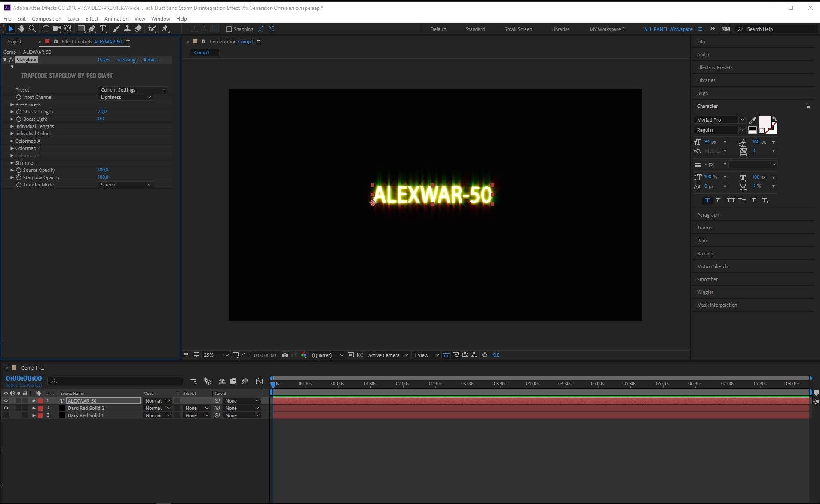Select the Puppet Pin tool
The image size is (820, 504).
click(x=165, y=29)
